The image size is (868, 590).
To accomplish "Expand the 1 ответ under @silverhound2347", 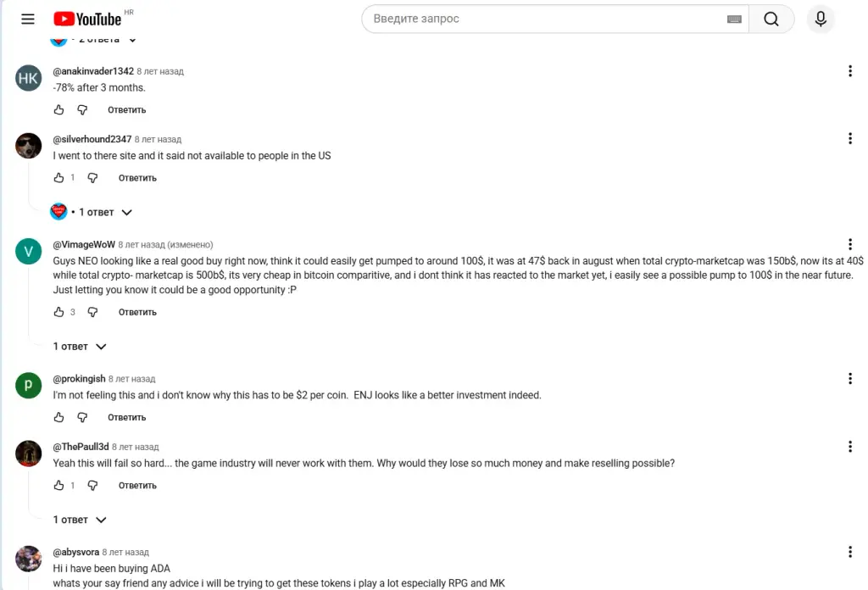I will coord(92,212).
